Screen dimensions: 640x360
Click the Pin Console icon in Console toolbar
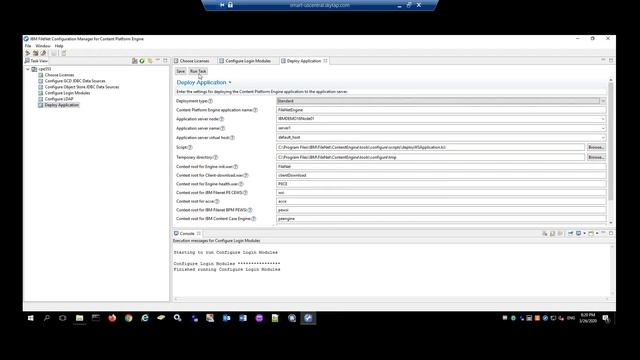(x=571, y=233)
